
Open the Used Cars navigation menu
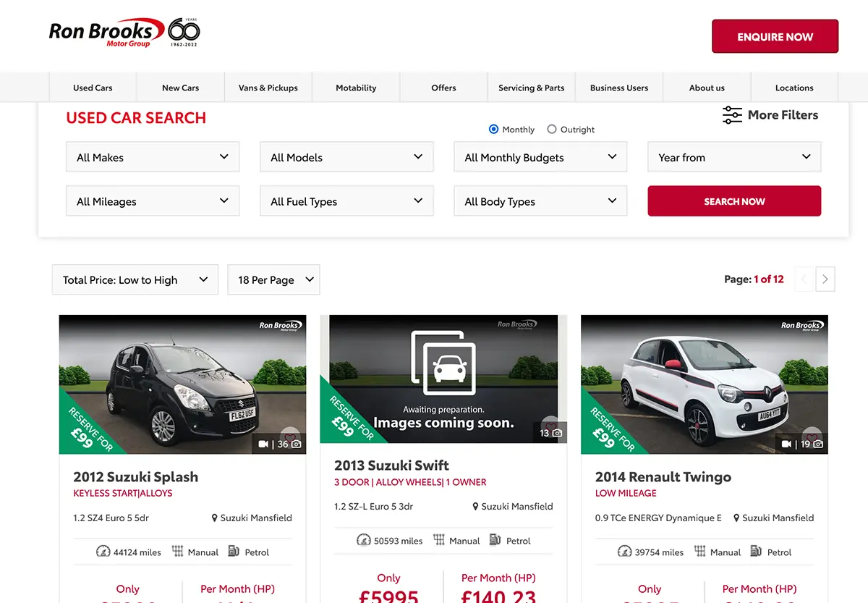(93, 87)
